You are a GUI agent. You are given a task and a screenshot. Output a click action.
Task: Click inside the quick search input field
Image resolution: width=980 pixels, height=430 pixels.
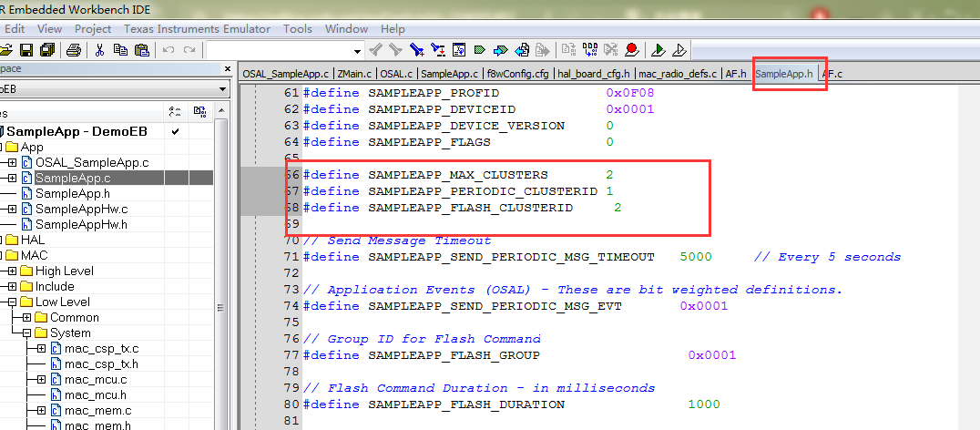coord(279,51)
